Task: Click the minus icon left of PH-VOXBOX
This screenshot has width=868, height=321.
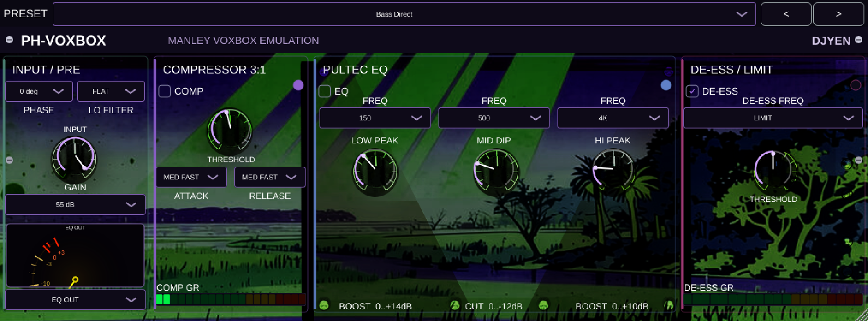Action: (x=9, y=40)
